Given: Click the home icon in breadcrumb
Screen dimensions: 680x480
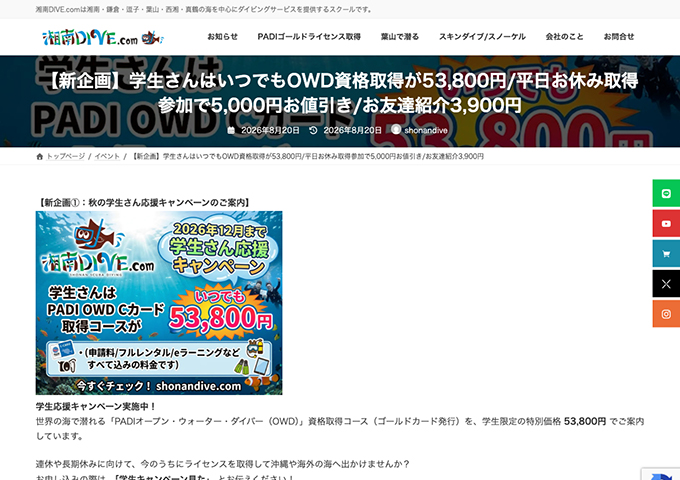Looking at the screenshot, I should pyautogui.click(x=39, y=157).
